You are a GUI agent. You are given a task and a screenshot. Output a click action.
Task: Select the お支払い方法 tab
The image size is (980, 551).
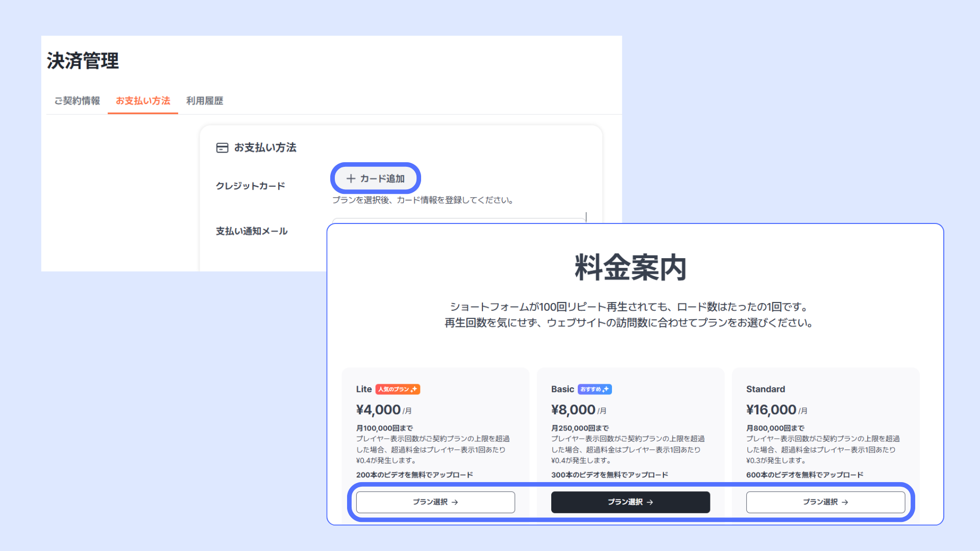pos(143,101)
